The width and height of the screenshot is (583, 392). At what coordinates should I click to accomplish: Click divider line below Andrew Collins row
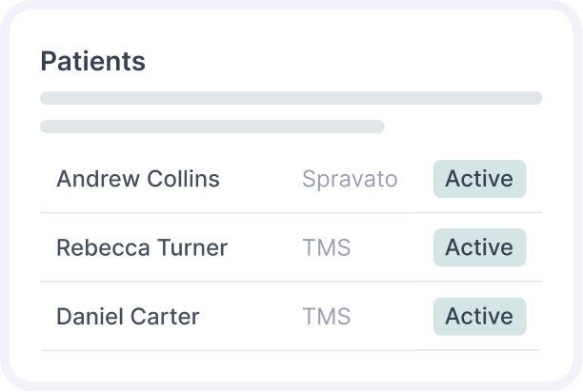point(291,212)
